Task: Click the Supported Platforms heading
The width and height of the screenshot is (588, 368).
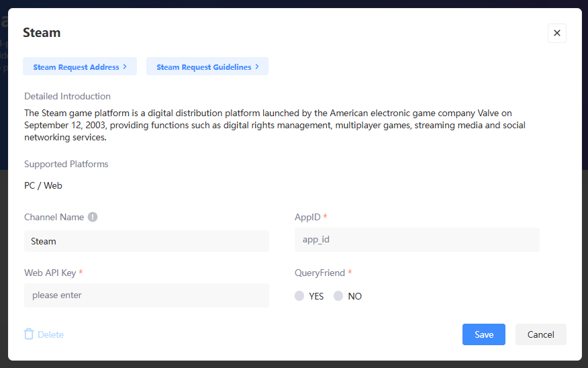Action: (x=66, y=164)
